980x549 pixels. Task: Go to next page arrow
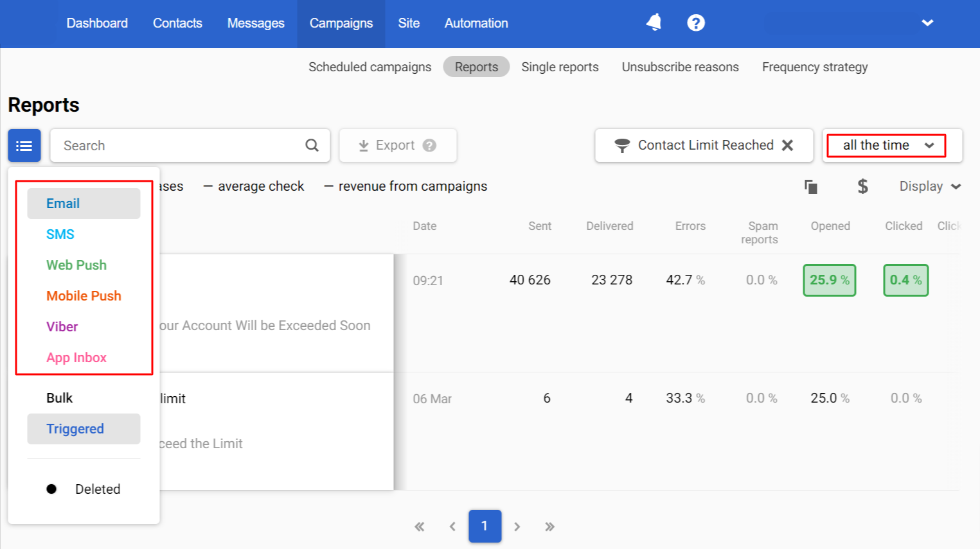click(517, 527)
